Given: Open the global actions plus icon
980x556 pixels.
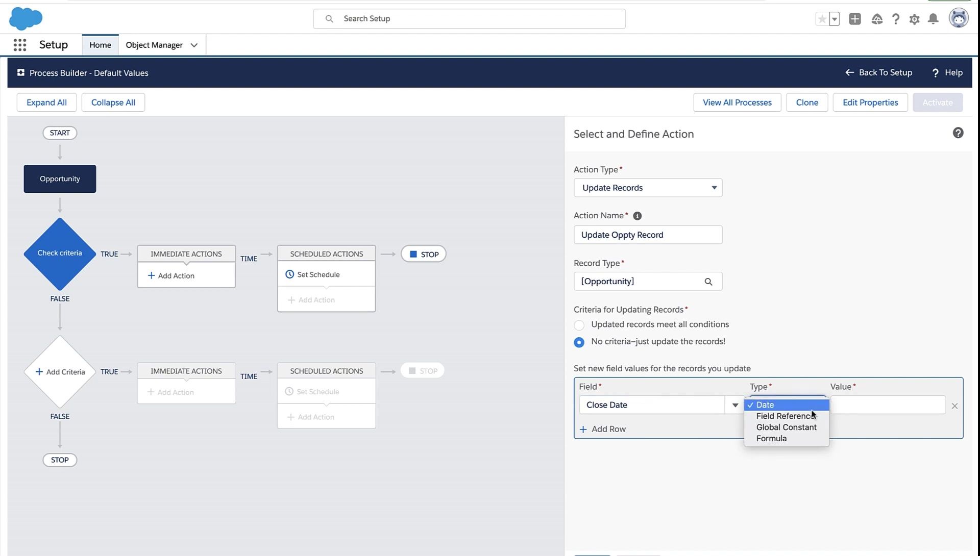Looking at the screenshot, I should [855, 19].
